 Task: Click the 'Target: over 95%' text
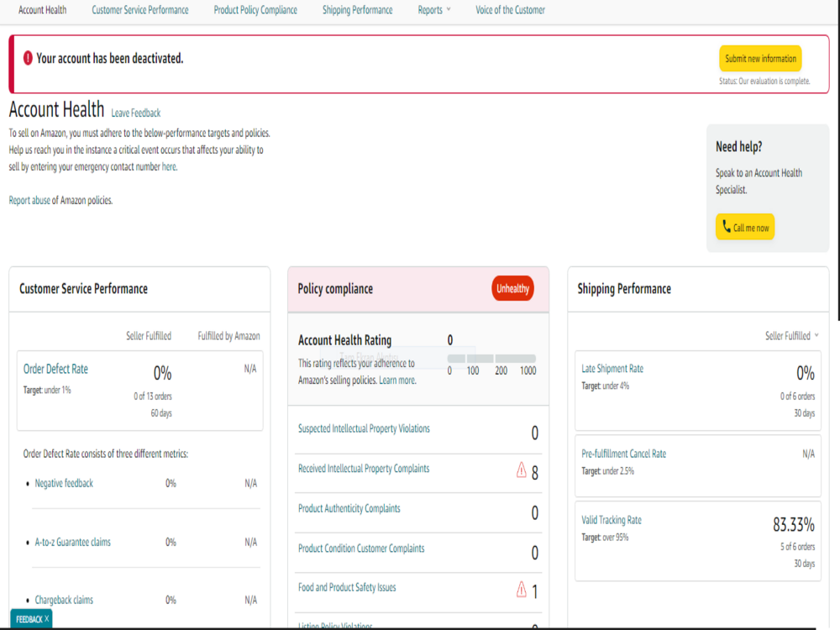tap(605, 538)
